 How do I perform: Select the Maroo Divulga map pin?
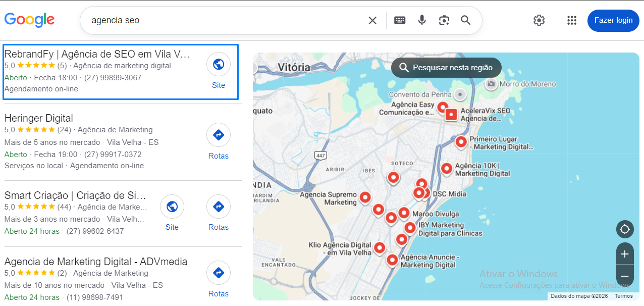coord(404,213)
